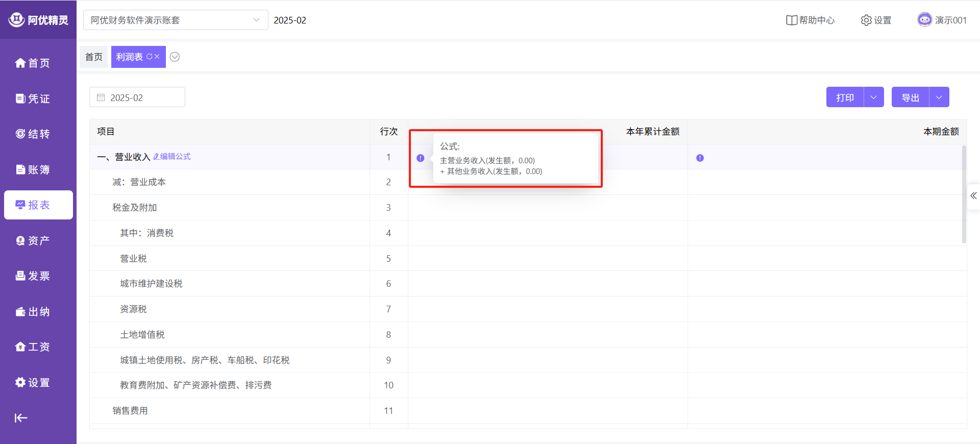Screen dimensions: 980x444
Task: Close the 利润表 tab
Action: pos(157,57)
